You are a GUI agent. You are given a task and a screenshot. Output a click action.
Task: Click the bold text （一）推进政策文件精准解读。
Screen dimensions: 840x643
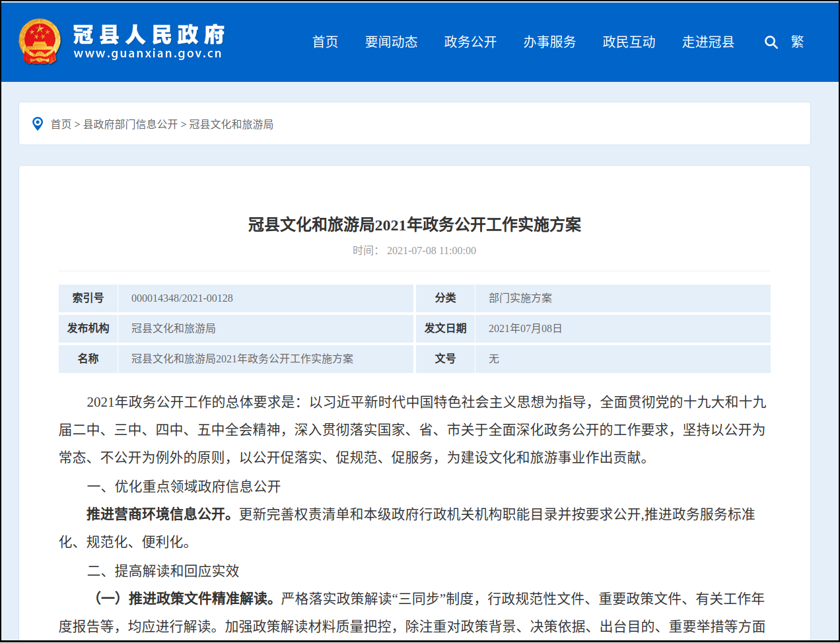point(184,599)
